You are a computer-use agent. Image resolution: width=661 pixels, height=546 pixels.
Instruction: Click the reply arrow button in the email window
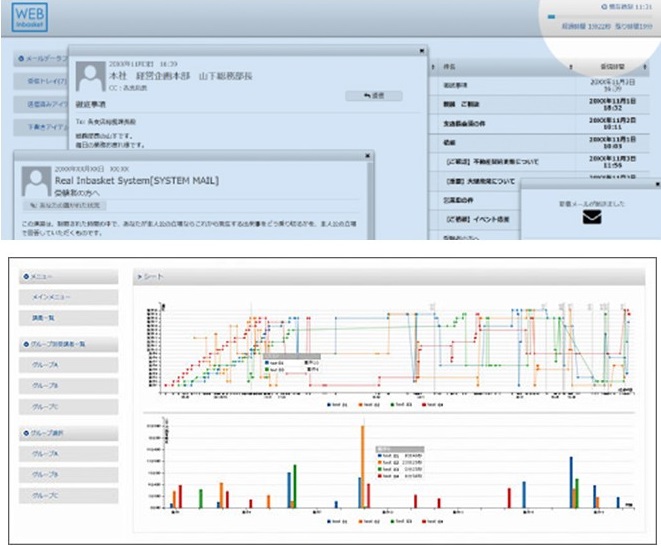tap(373, 96)
